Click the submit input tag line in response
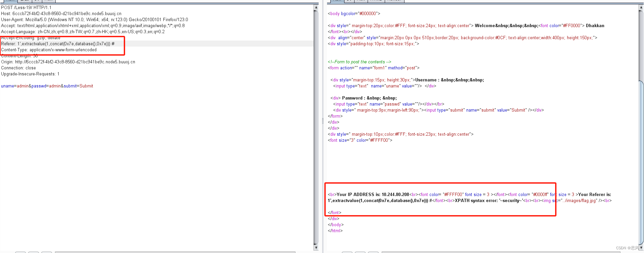The width and height of the screenshot is (644, 253). click(x=438, y=110)
